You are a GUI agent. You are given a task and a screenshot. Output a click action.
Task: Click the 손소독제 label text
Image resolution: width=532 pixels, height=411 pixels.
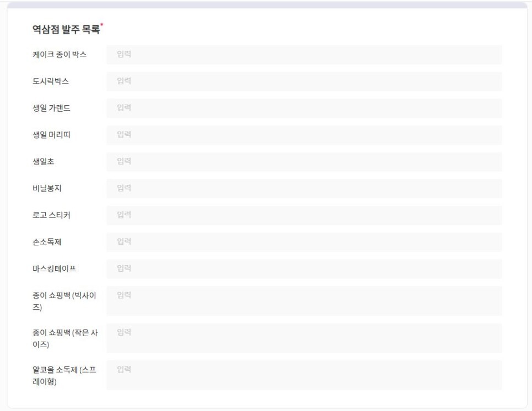point(47,242)
